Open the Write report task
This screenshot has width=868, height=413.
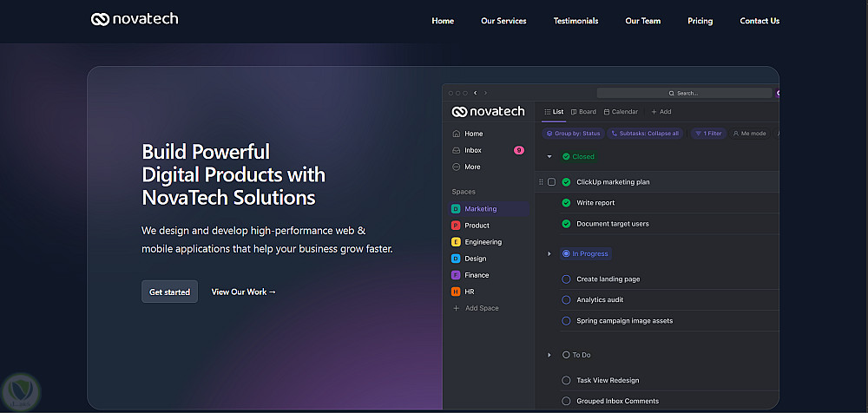point(595,203)
